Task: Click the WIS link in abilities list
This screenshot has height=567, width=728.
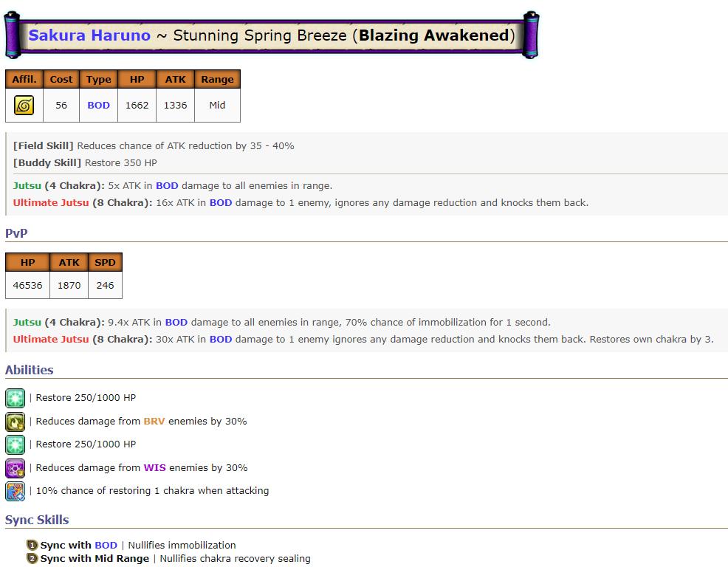Action: click(154, 467)
